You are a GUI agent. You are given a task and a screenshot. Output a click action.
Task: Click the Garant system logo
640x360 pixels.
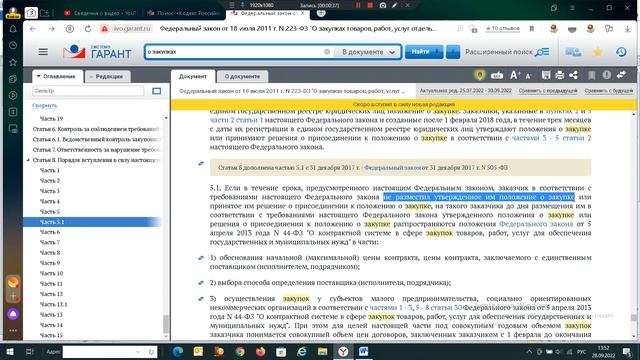[x=97, y=52]
